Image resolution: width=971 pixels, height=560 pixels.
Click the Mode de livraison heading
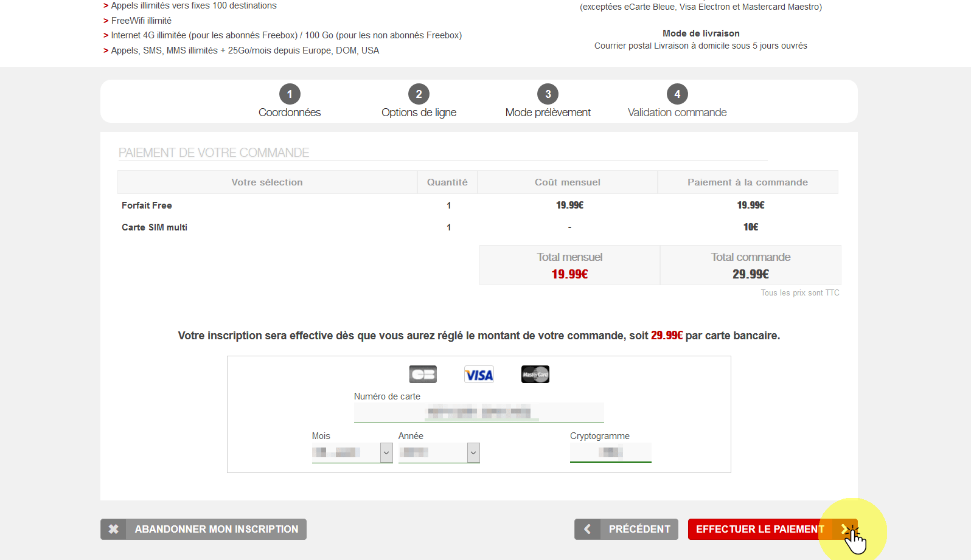(701, 33)
